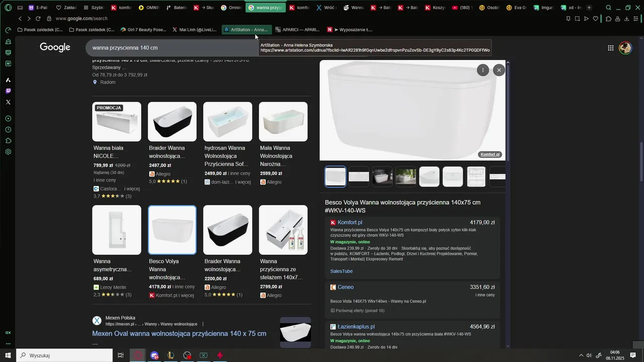Show hidden tray icons chevron

(x=581, y=355)
